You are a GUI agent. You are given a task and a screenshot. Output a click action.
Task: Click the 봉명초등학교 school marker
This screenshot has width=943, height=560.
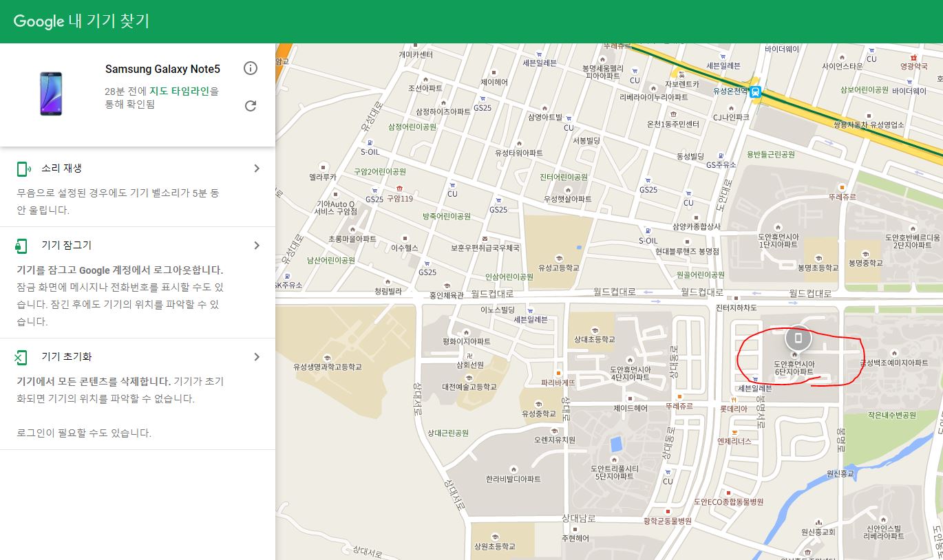tap(818, 257)
